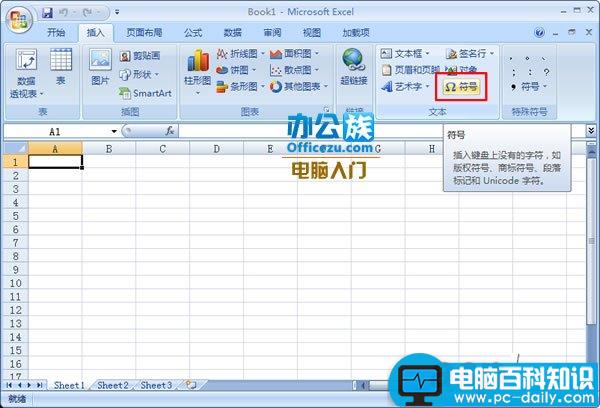Open the 审阅 ribbon tab
The height and width of the screenshot is (408, 600).
pyautogui.click(x=272, y=33)
